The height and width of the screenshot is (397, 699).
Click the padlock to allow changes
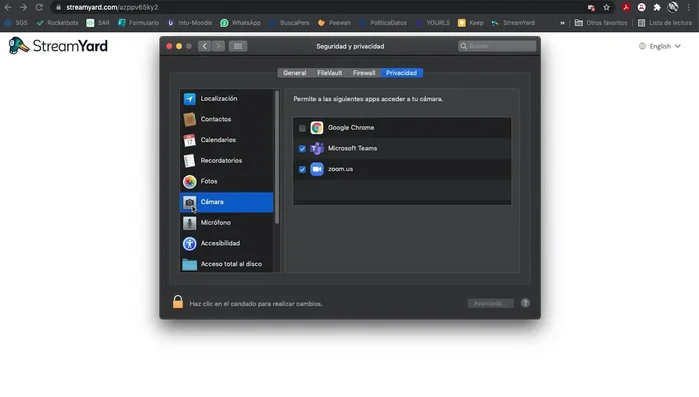(177, 302)
